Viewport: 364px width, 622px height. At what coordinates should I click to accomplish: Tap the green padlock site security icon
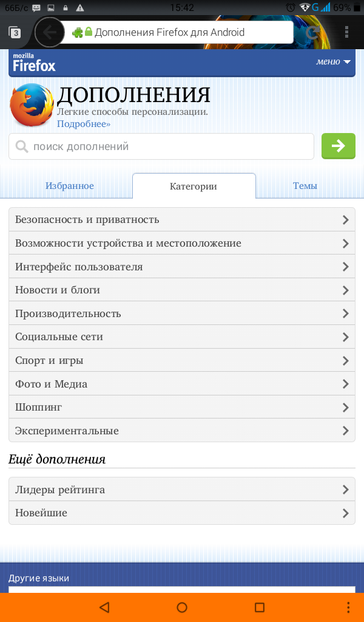[x=89, y=32]
